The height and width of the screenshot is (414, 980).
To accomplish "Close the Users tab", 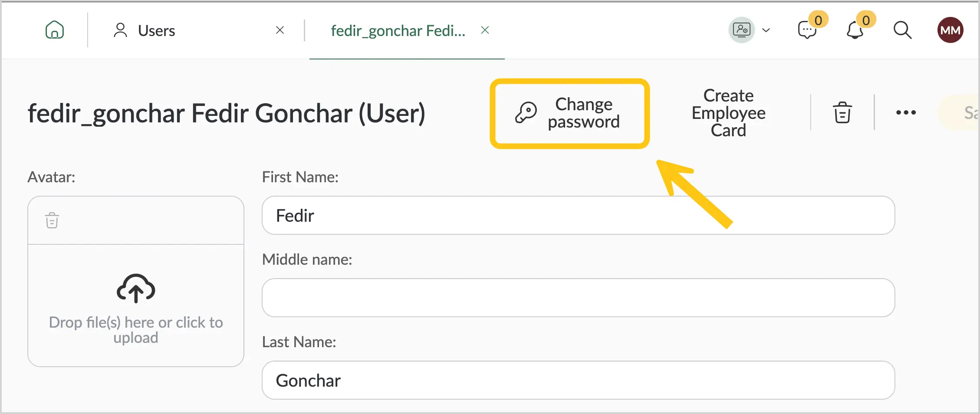I will click(280, 30).
